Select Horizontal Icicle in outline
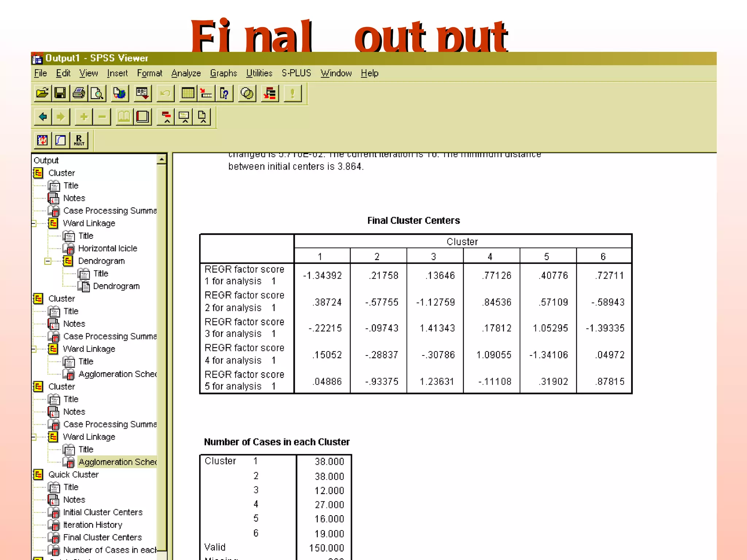This screenshot has width=747, height=560. click(x=108, y=249)
